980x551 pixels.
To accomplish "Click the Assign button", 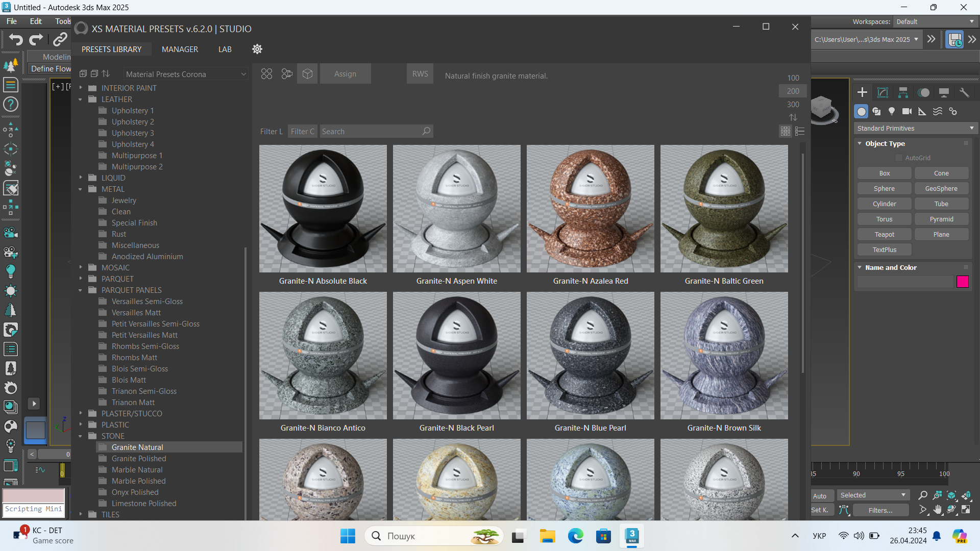I will [x=345, y=74].
